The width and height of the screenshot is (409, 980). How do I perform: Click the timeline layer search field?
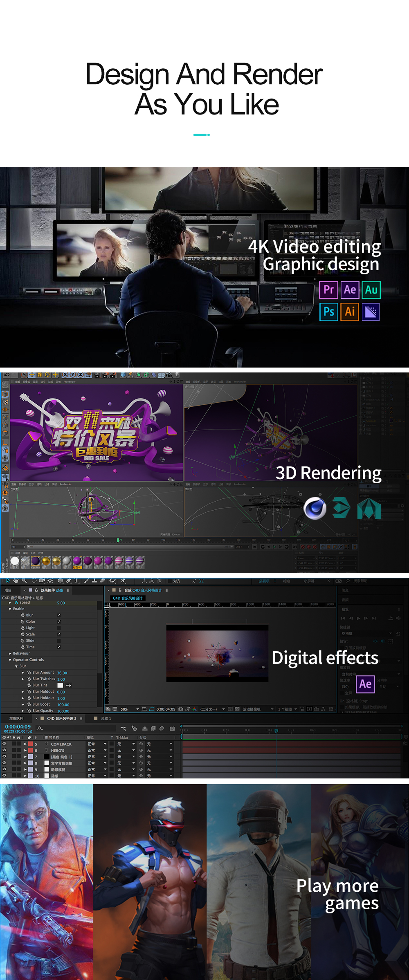40,729
